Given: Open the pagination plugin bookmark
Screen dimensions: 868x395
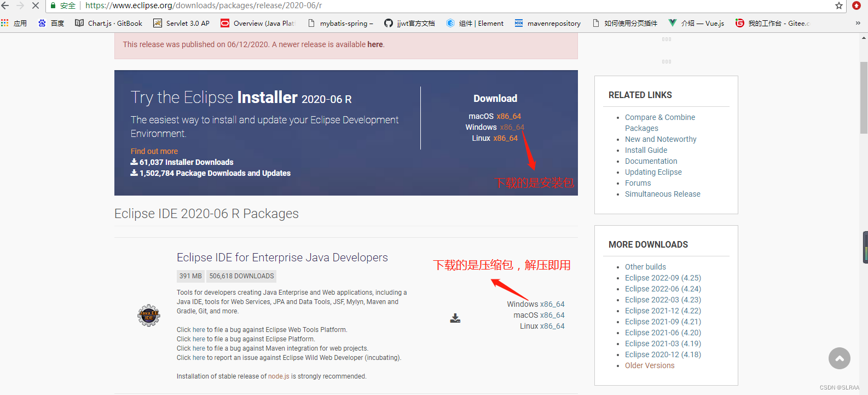Looking at the screenshot, I should coord(625,23).
